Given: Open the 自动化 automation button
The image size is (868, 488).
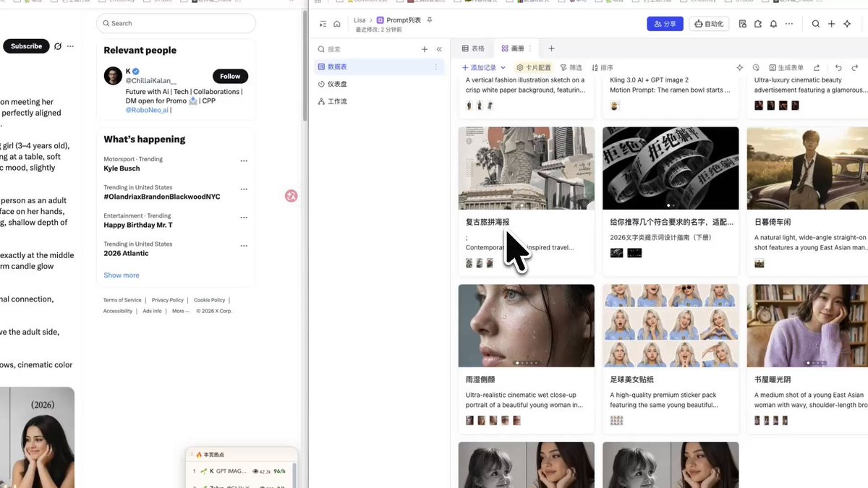Looking at the screenshot, I should [x=709, y=24].
